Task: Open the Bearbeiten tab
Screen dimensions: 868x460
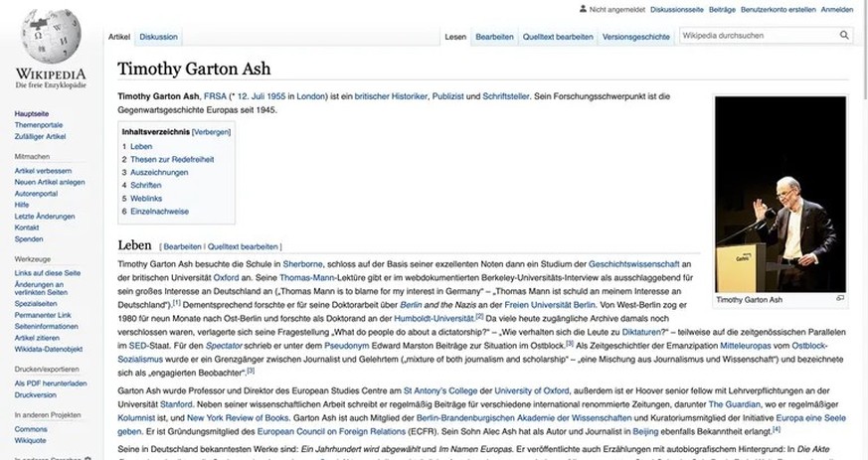Action: [494, 37]
